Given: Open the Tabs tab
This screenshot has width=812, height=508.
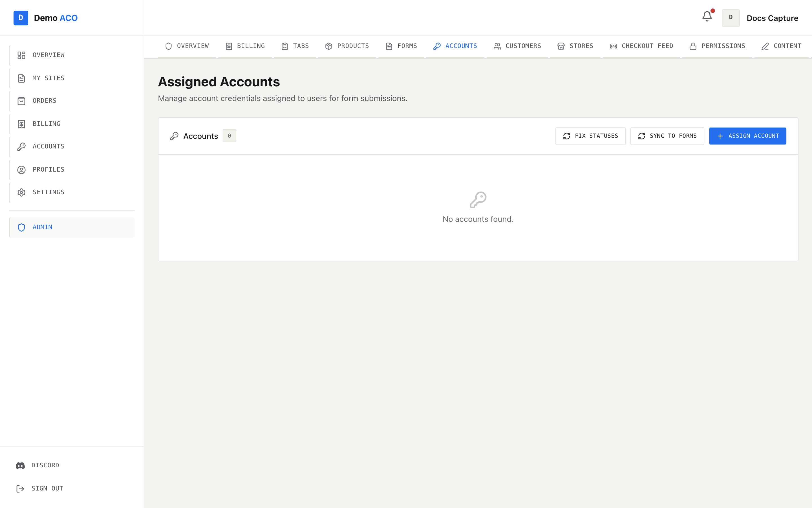Looking at the screenshot, I should tap(295, 46).
